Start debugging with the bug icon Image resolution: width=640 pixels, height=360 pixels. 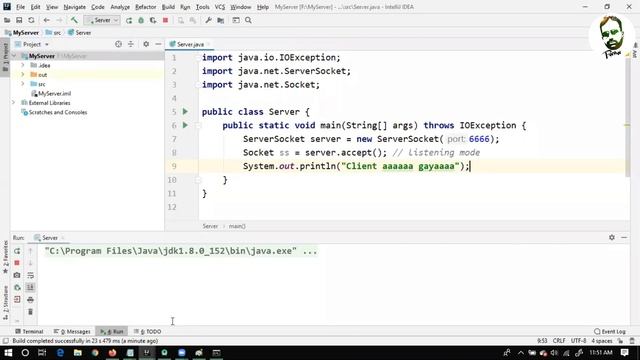tap(141, 20)
